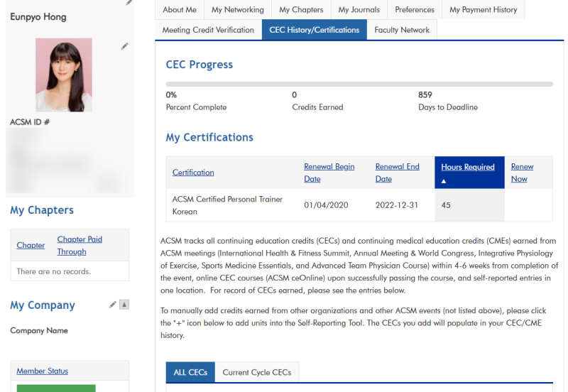The width and height of the screenshot is (568, 392).
Task: Open the About Me tab
Action: (x=180, y=10)
